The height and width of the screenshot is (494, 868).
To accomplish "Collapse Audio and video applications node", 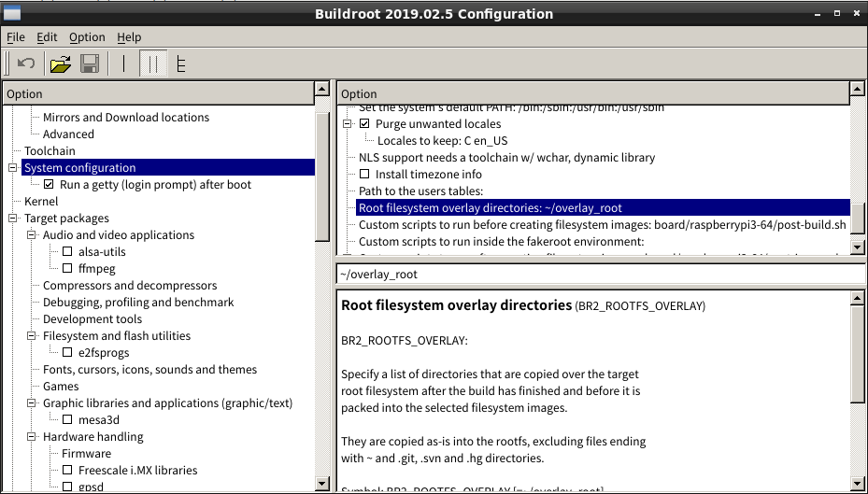I will click(32, 235).
